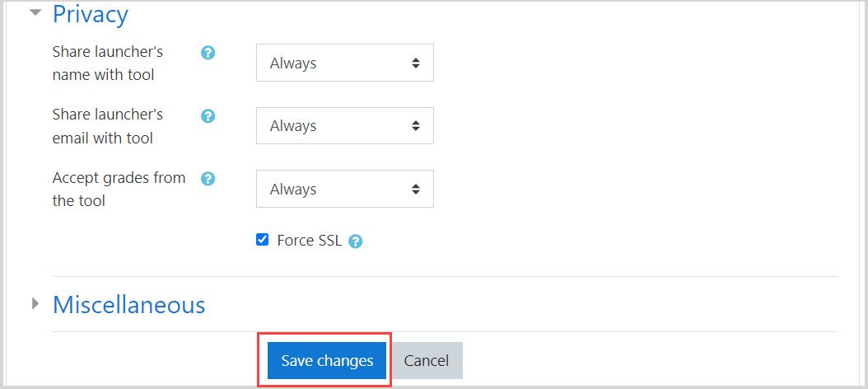Click help icon for Share launcher's name

click(x=208, y=53)
